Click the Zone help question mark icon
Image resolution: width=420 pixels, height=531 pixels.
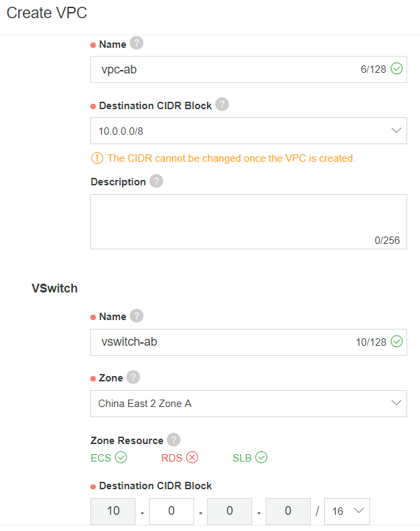click(133, 377)
